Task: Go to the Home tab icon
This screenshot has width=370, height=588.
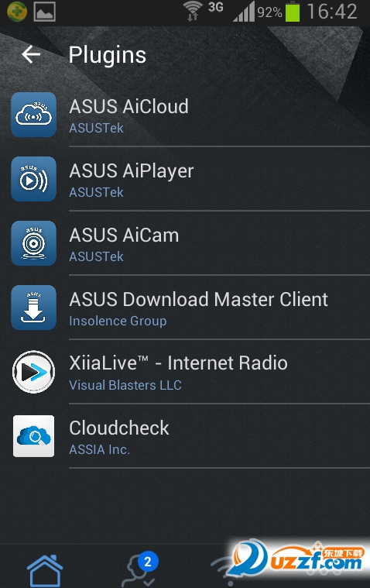Action: (x=45, y=571)
